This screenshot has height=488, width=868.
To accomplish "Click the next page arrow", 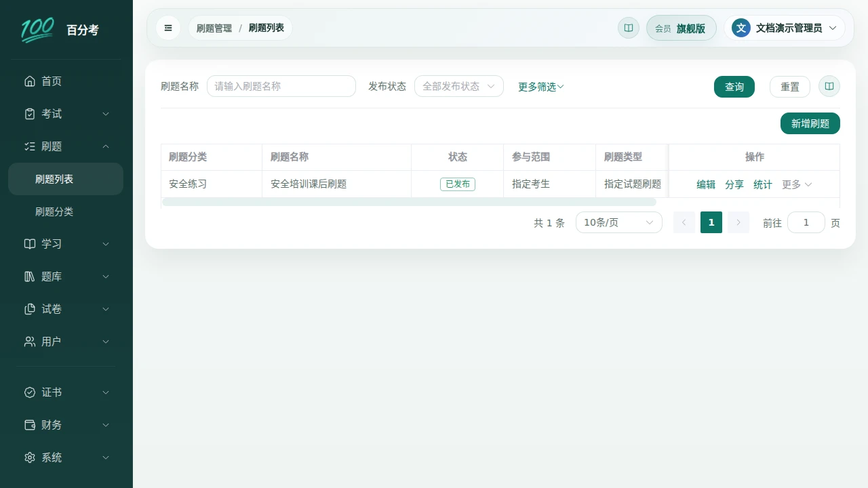I will click(x=738, y=222).
